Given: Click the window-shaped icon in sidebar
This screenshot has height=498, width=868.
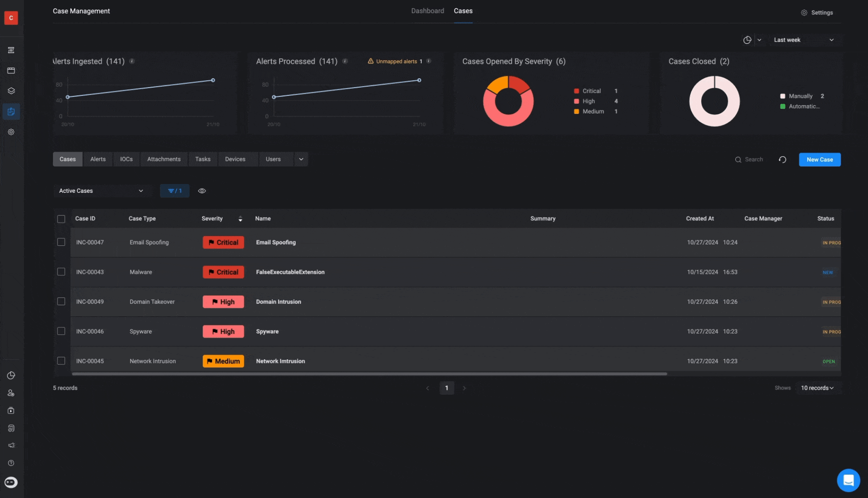Looking at the screenshot, I should [x=11, y=71].
